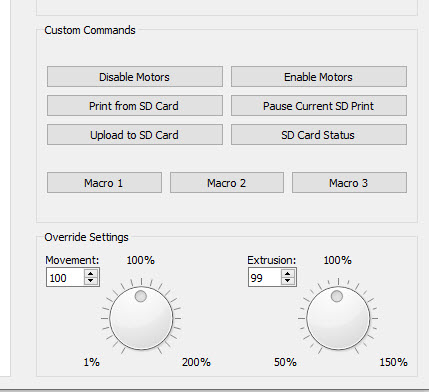This screenshot has width=429, height=392.
Task: Increase Movement value with up arrow
Action: 91,274
